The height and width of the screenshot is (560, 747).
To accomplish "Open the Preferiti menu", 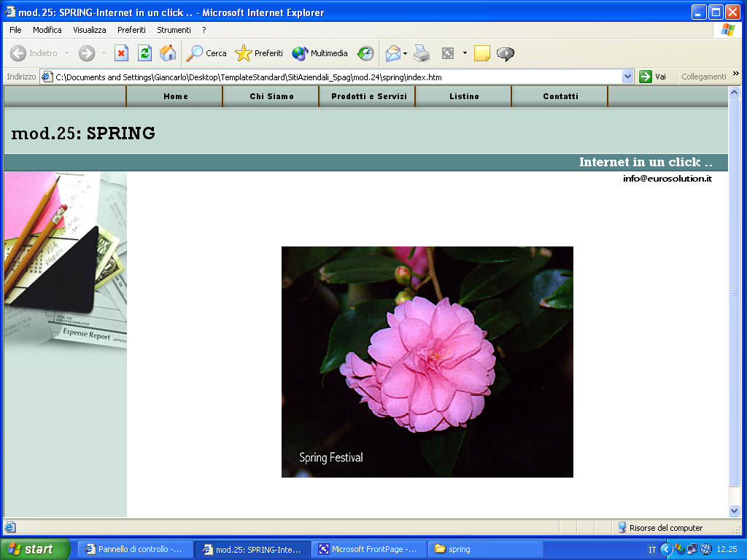I will click(131, 30).
